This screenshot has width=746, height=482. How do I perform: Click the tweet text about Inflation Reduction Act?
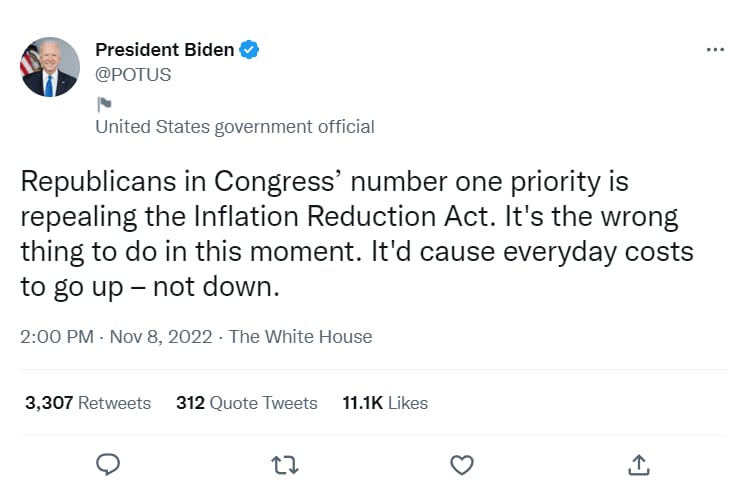tap(357, 234)
